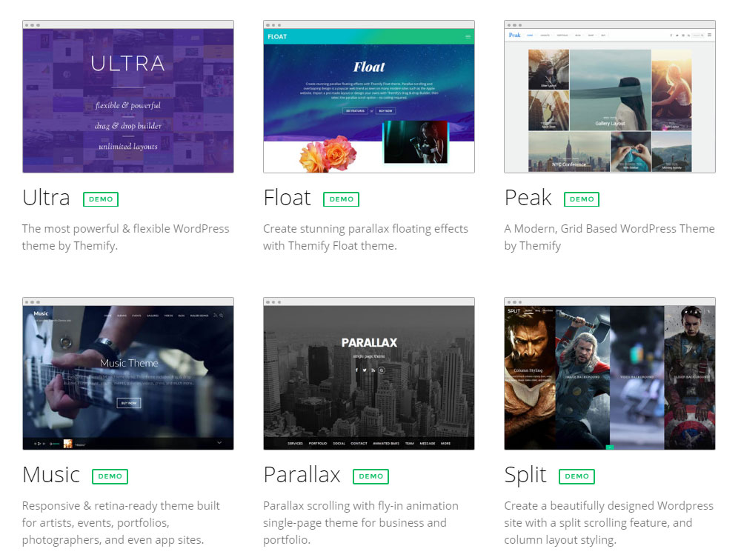Click 'Parallax scrolling with fly-in animation' text

click(361, 506)
